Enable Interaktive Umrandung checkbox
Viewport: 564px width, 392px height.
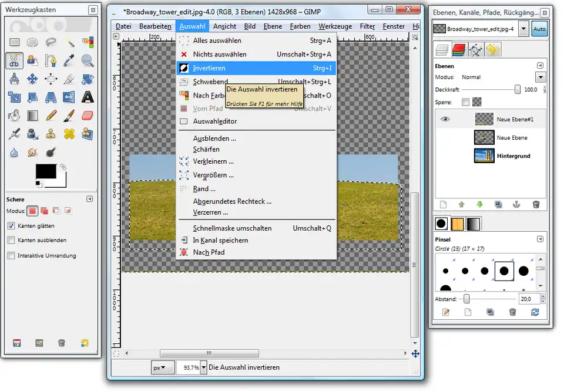11,256
